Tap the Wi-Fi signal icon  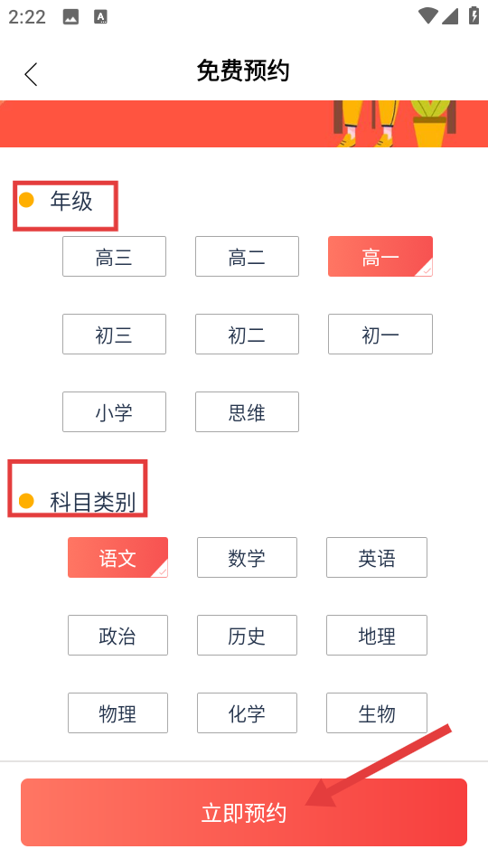pos(427,16)
